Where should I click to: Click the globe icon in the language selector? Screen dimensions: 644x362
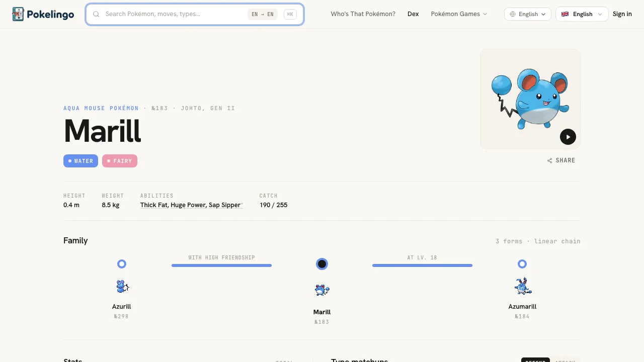(x=513, y=14)
